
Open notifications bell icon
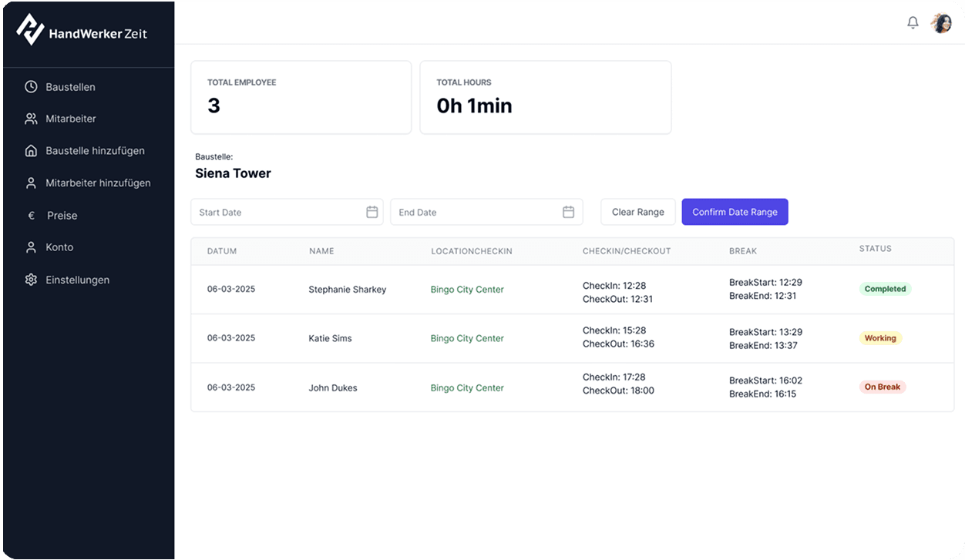[x=913, y=23]
